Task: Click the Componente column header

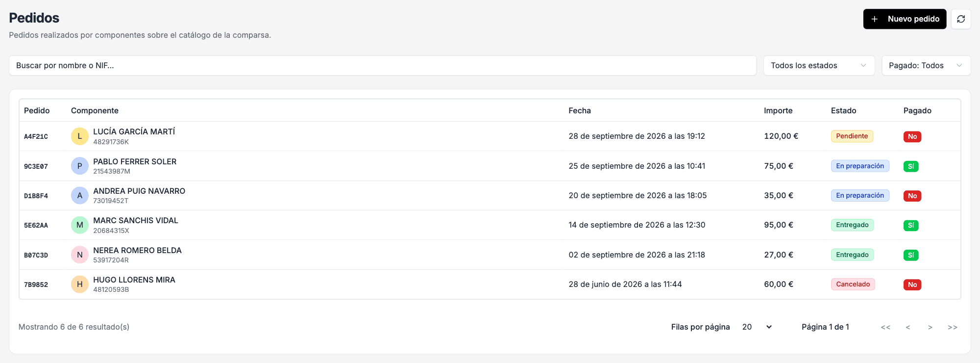Action: pos(95,111)
